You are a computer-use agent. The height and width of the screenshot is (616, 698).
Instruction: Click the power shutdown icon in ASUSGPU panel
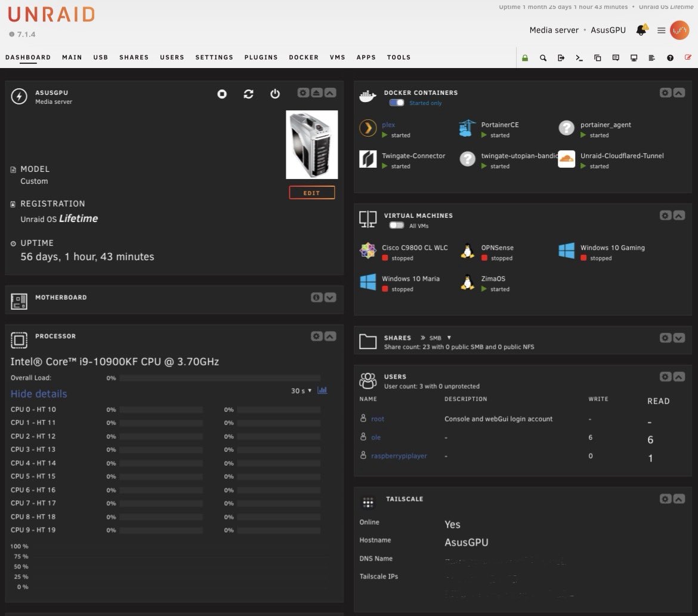[275, 94]
